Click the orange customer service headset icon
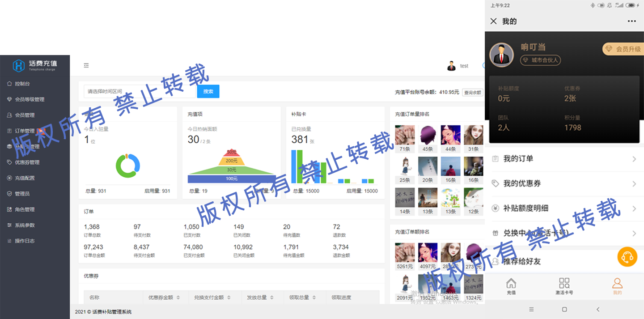This screenshot has width=644, height=319. 627,257
